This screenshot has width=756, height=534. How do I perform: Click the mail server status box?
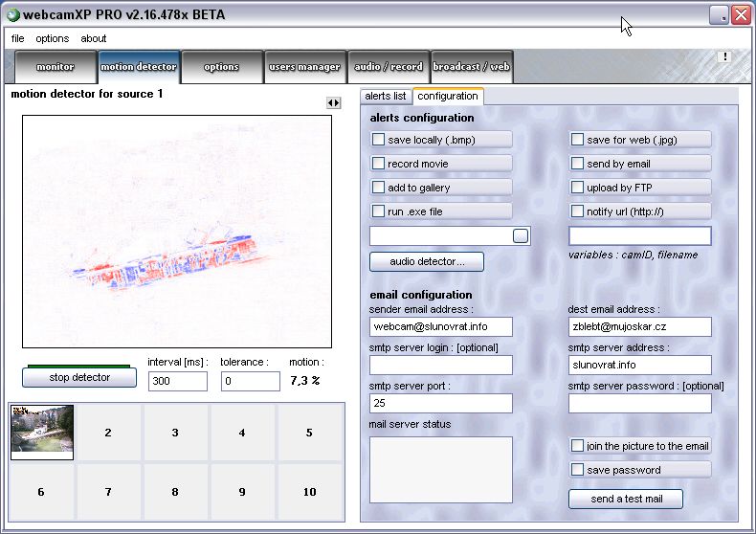tap(440, 470)
